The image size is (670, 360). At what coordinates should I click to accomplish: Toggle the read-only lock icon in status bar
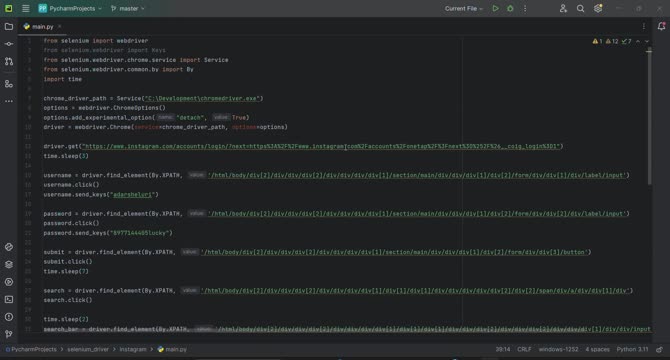click(659, 349)
